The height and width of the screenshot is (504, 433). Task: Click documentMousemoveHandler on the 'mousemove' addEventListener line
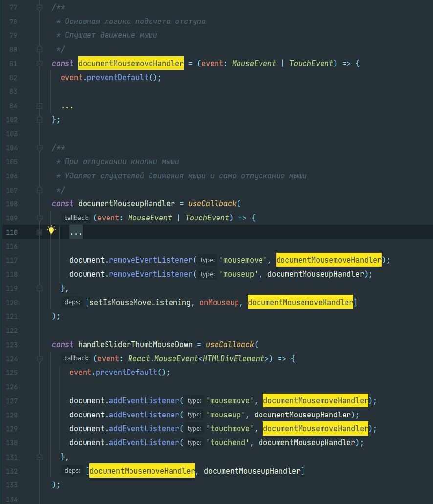(316, 400)
